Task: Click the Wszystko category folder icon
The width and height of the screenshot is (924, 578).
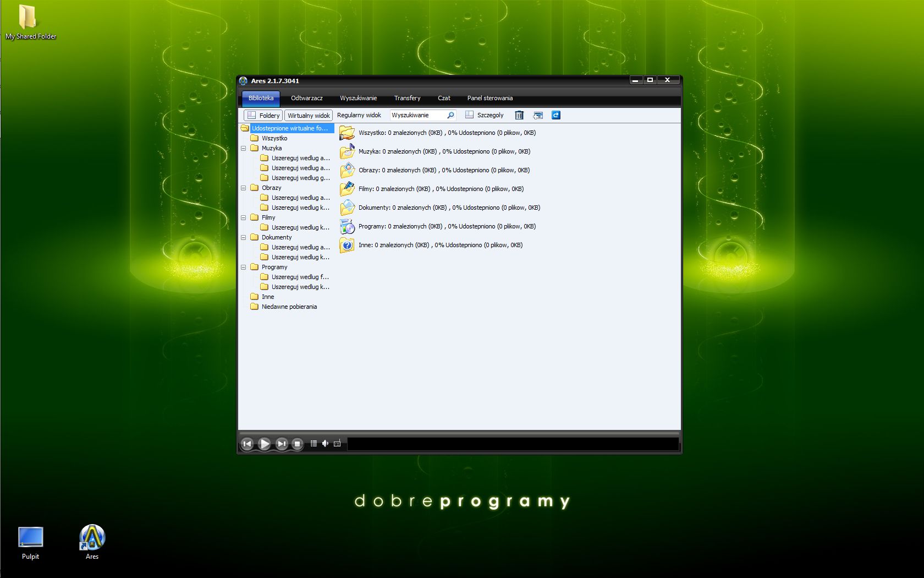Action: pyautogui.click(x=347, y=133)
